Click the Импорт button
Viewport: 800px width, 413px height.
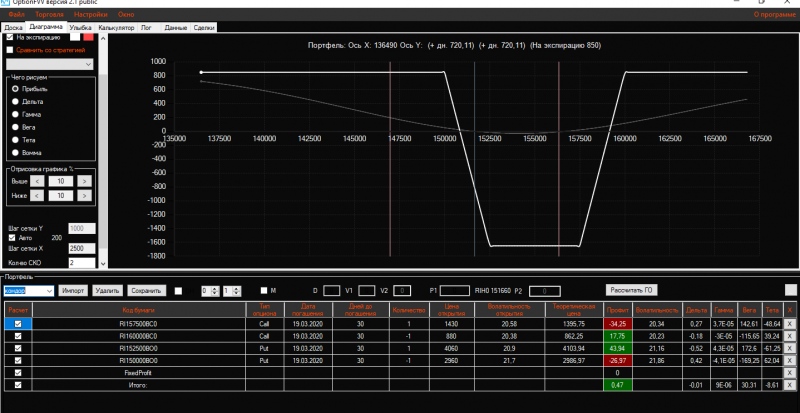73,290
